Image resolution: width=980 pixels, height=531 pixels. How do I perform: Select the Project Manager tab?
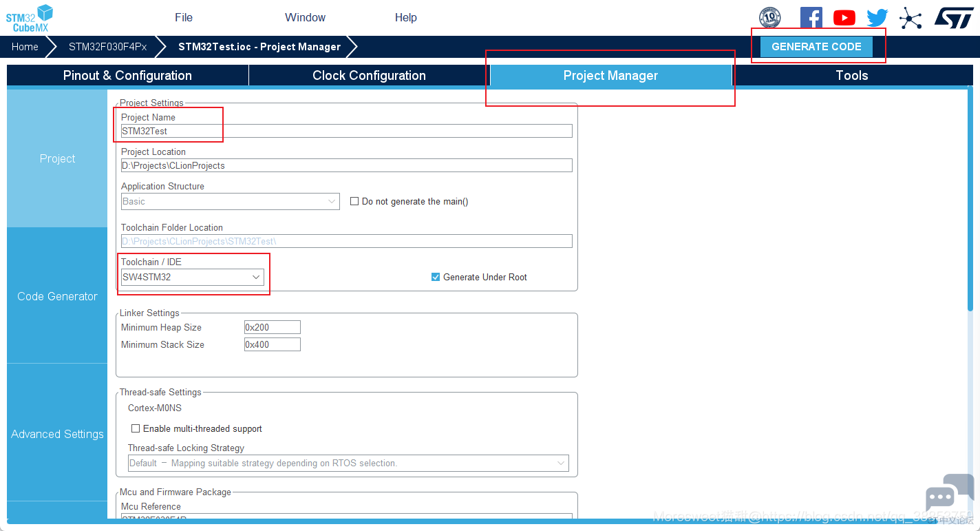pyautogui.click(x=610, y=76)
